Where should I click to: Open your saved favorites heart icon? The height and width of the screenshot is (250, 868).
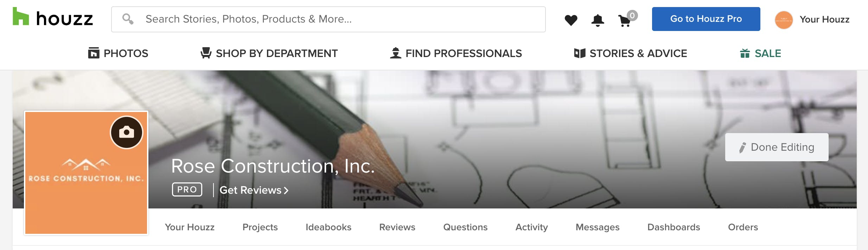coord(572,19)
